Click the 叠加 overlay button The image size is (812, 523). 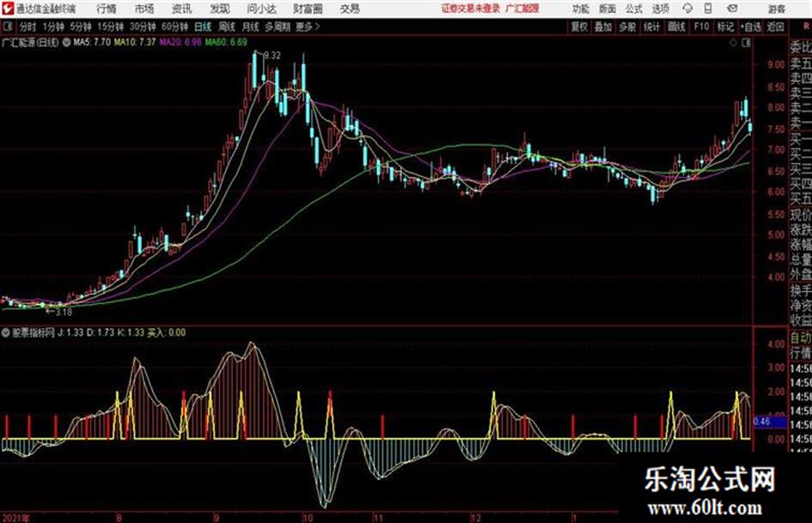(603, 27)
